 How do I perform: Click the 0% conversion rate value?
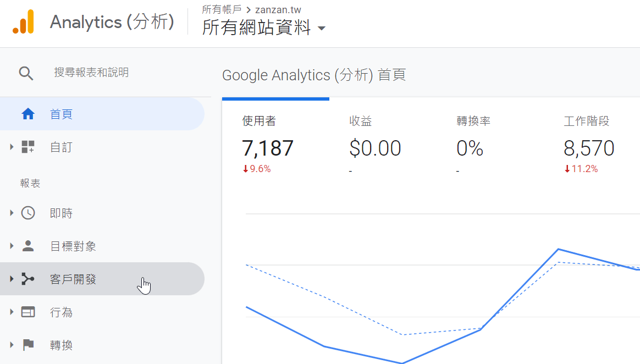470,148
